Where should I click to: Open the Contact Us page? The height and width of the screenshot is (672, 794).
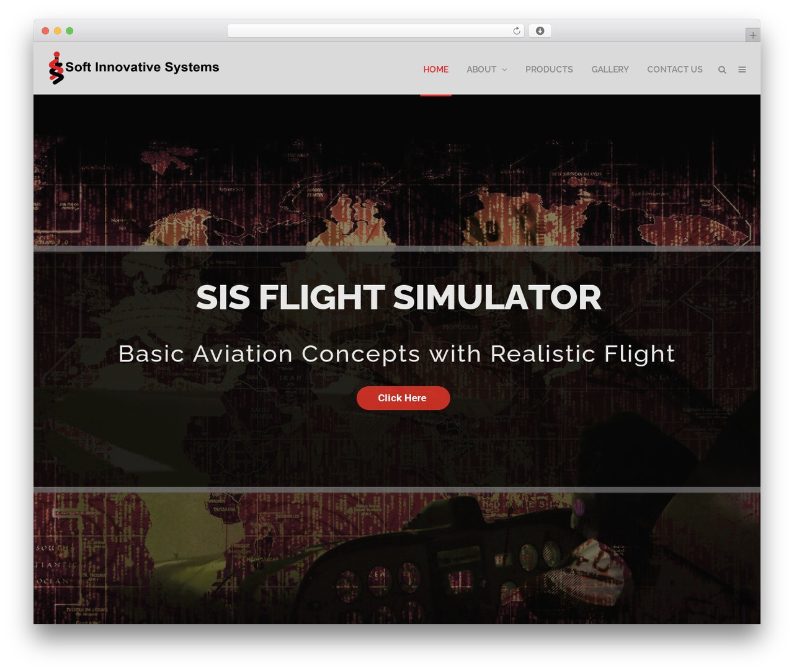point(675,69)
